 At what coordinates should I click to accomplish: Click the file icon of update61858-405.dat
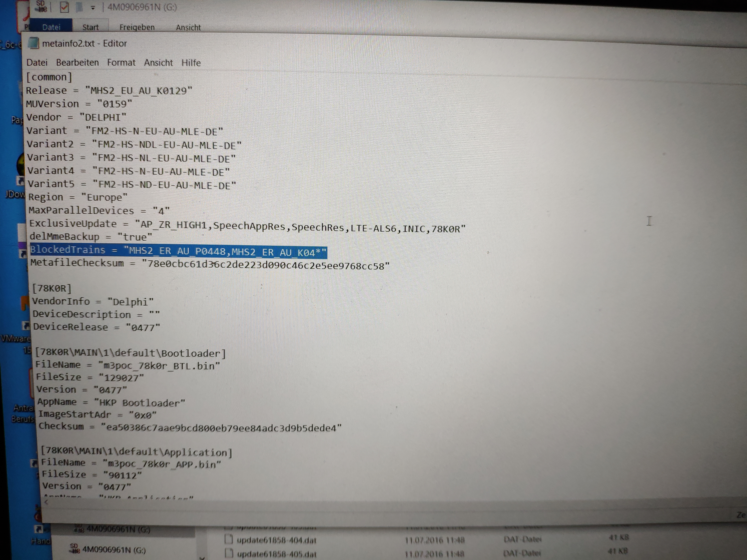(x=229, y=553)
